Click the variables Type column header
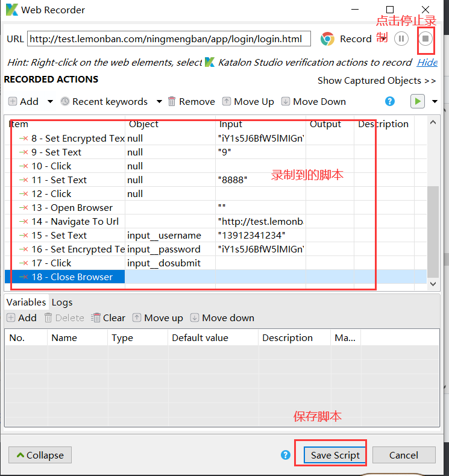The height and width of the screenshot is (476, 449). click(137, 337)
